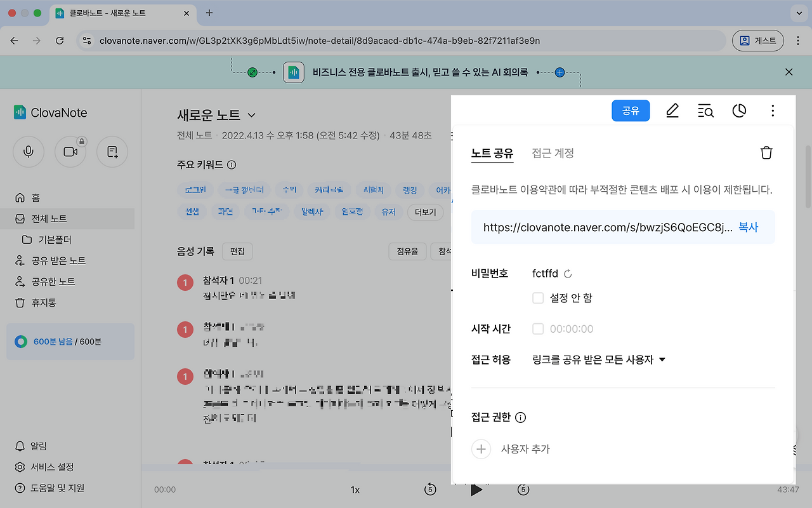Start a new voice recording with microphone button
This screenshot has width=812, height=508.
click(x=29, y=152)
